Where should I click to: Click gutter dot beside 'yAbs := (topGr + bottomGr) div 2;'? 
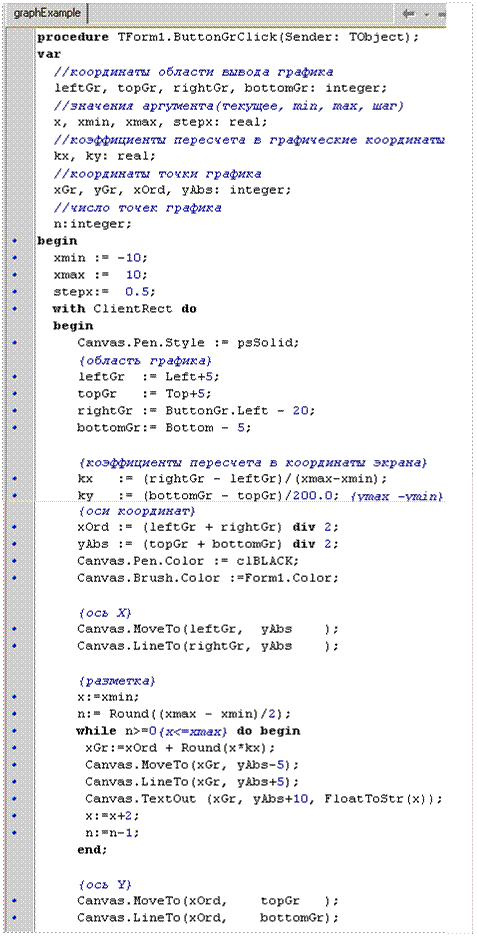(x=14, y=545)
